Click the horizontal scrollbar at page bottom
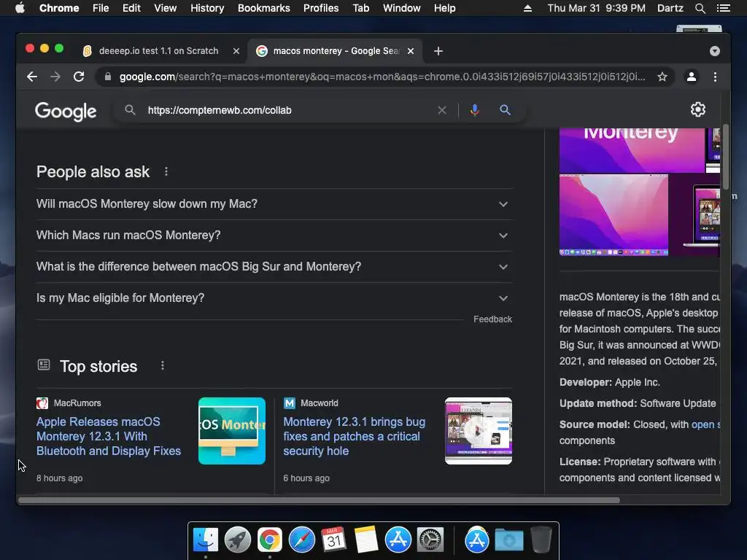This screenshot has width=747, height=560. (x=320, y=500)
